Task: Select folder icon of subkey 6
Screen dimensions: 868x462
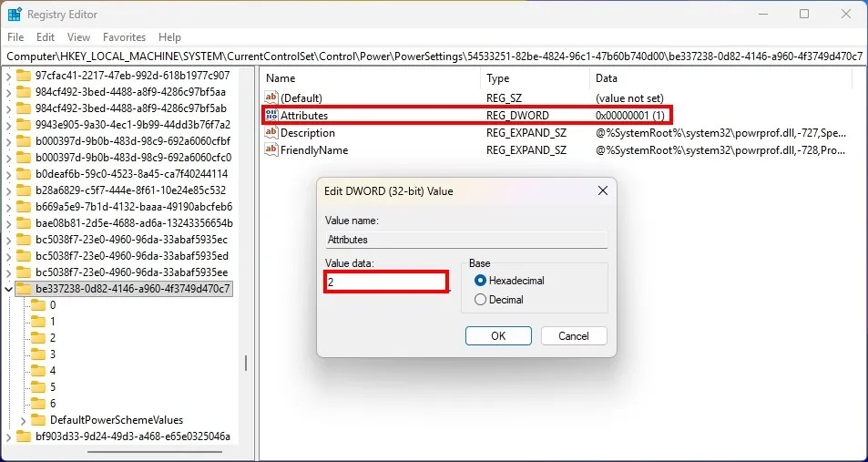Action: pyautogui.click(x=37, y=404)
